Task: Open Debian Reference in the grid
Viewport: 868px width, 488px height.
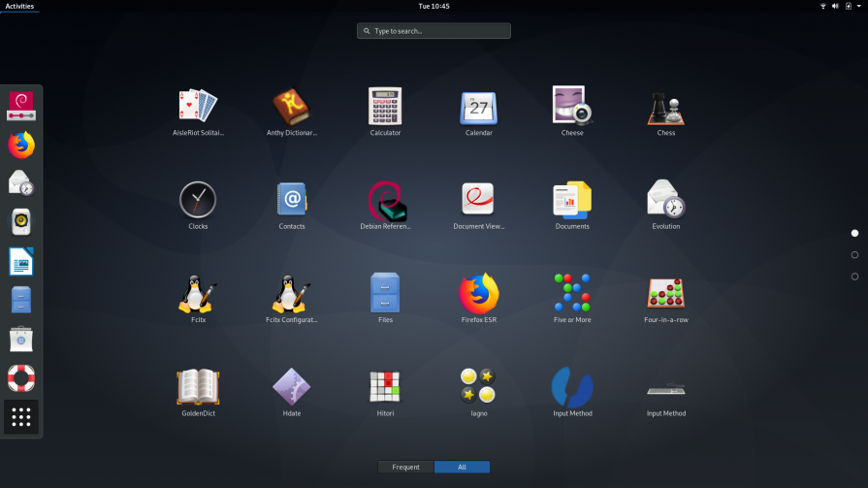Action: pos(385,205)
